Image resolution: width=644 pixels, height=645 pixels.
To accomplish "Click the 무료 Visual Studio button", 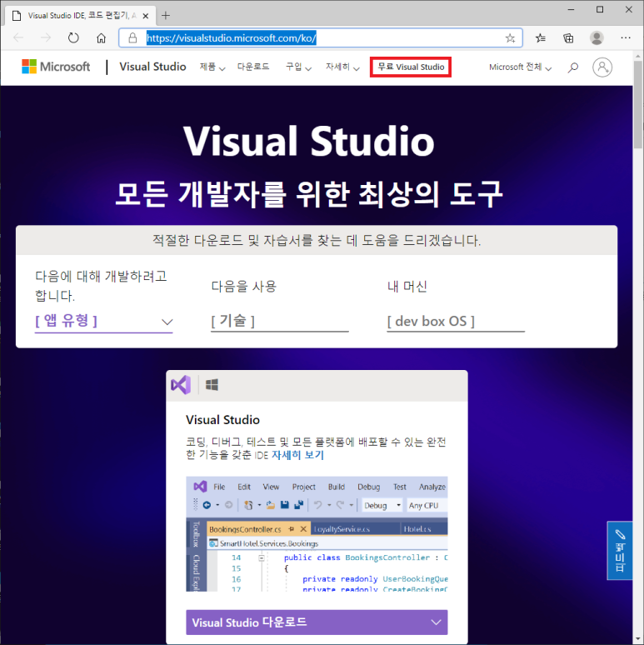I will pos(411,67).
